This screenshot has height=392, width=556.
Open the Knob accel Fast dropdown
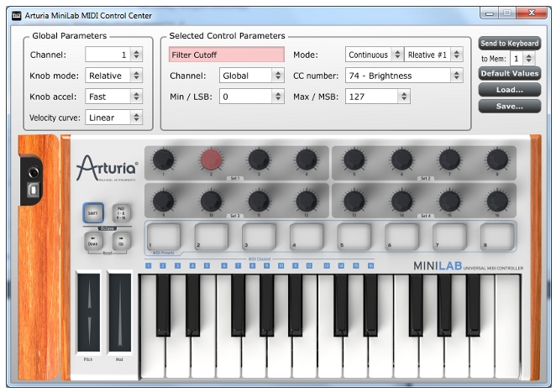[114, 97]
